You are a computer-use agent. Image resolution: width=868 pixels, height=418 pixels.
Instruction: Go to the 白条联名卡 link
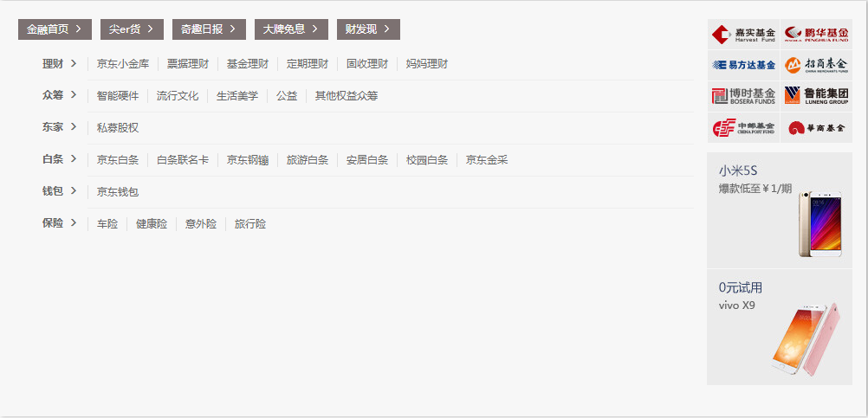(183, 160)
